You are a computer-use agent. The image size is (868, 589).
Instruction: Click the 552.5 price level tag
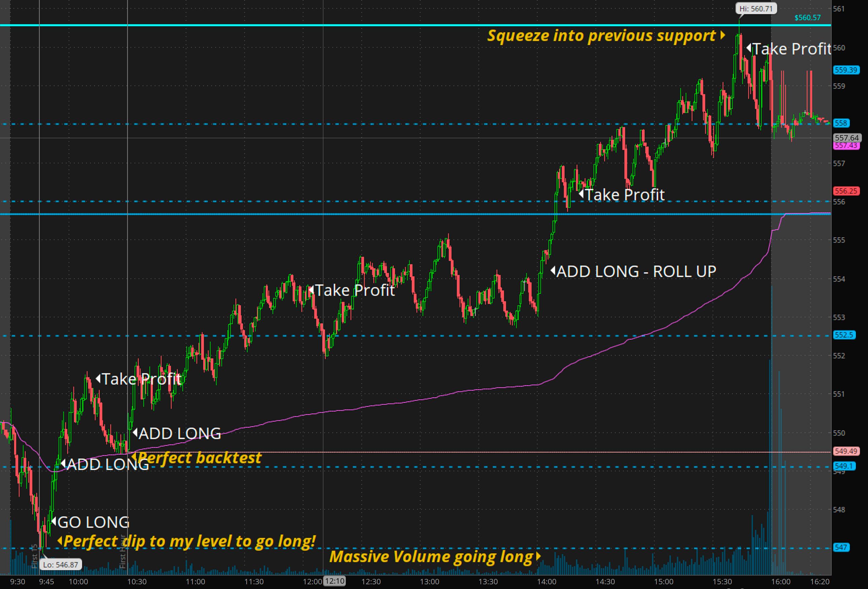pyautogui.click(x=844, y=335)
